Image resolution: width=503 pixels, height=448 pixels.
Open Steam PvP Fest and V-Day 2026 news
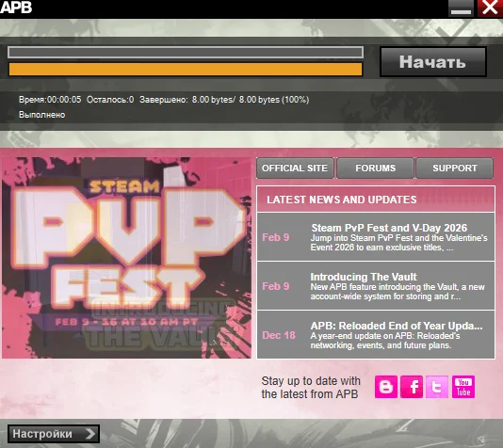(376, 237)
